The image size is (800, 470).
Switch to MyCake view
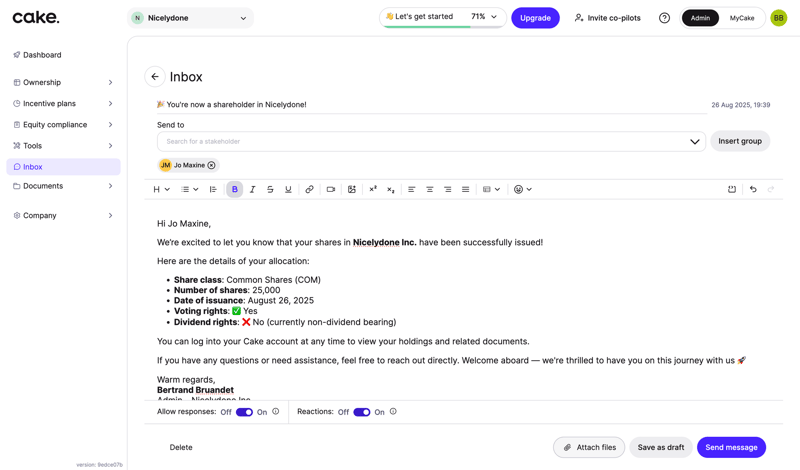point(742,18)
